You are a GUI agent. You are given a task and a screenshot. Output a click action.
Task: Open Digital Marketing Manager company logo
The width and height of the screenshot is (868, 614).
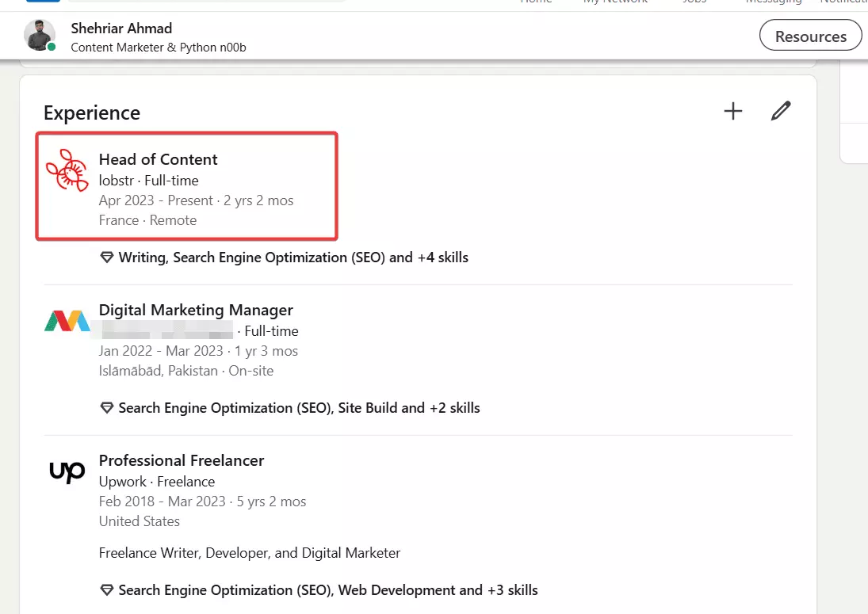(x=67, y=321)
